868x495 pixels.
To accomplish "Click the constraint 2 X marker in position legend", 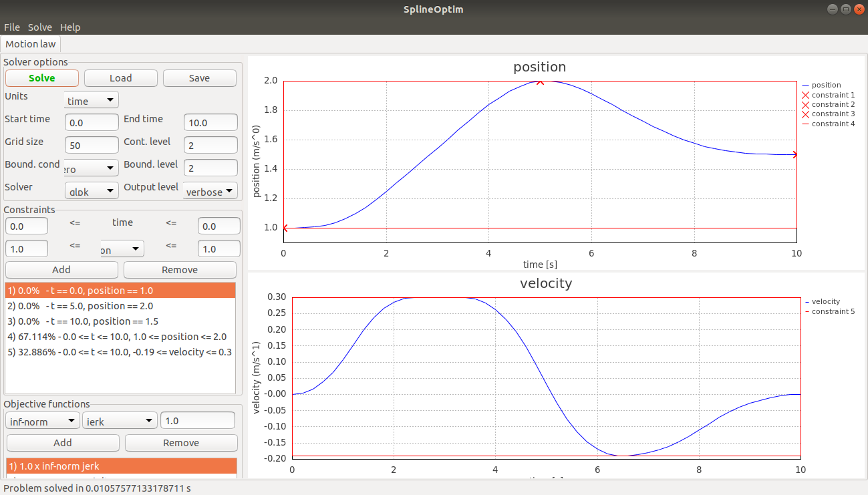I will point(806,104).
